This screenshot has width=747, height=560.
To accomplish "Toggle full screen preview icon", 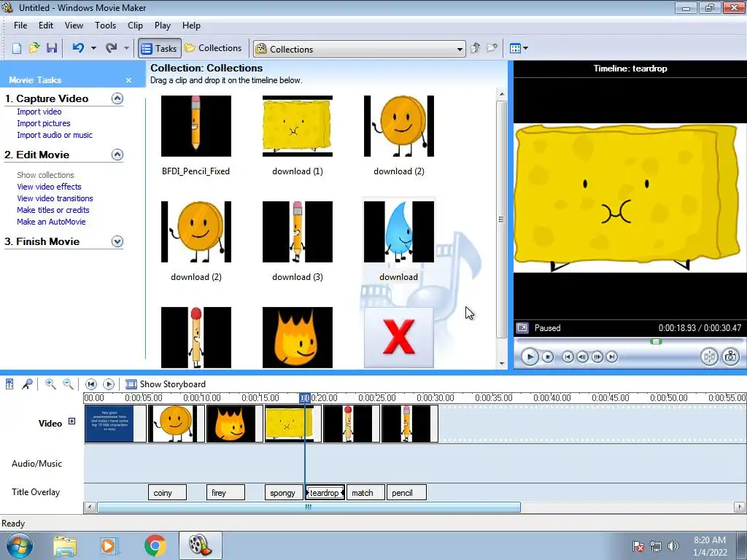I will coord(522,327).
